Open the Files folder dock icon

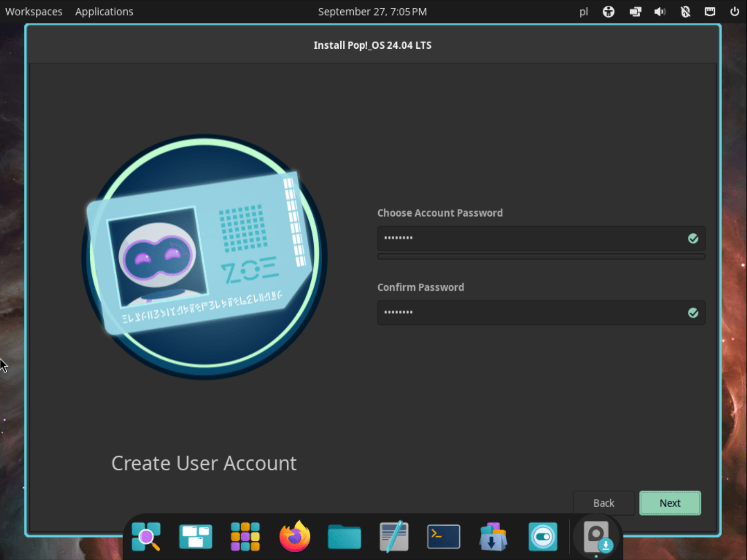344,537
